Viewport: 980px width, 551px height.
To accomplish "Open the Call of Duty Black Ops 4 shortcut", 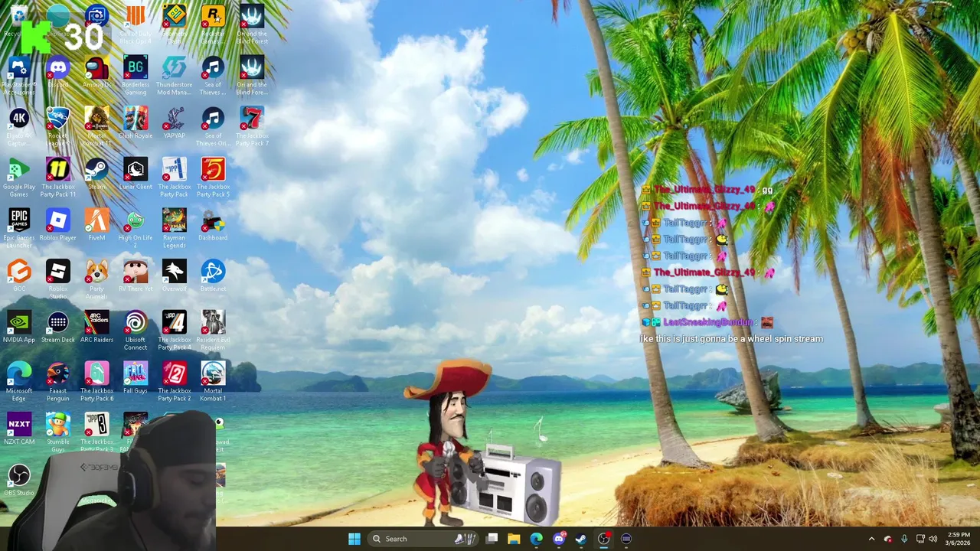I will tap(136, 24).
